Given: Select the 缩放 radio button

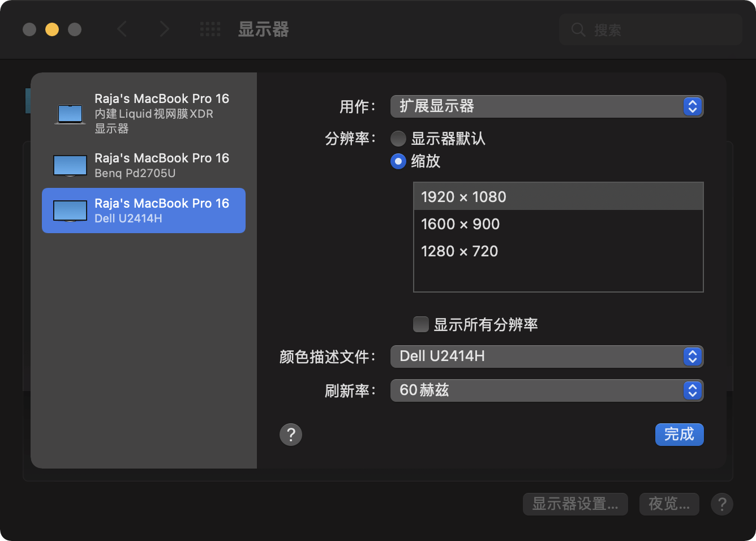Looking at the screenshot, I should [x=398, y=161].
